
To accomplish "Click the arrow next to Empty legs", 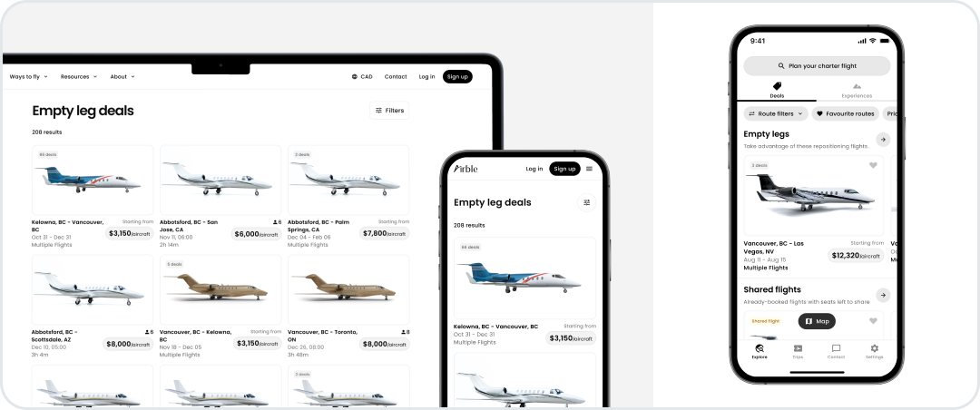I will point(883,140).
